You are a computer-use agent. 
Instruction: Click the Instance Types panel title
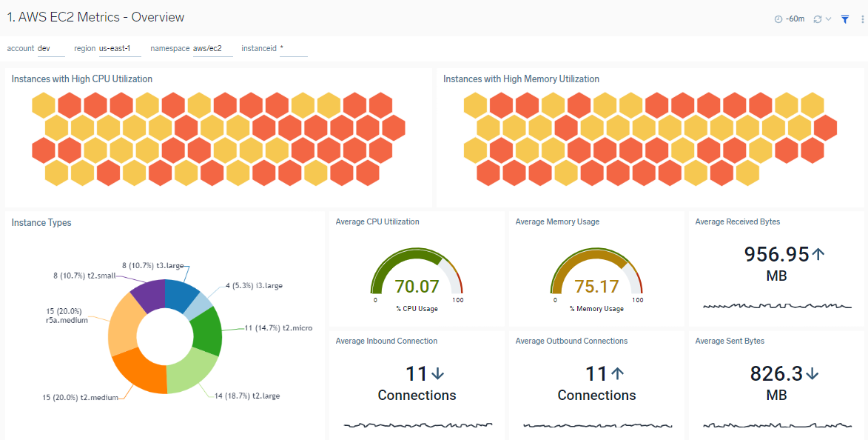pyautogui.click(x=41, y=223)
